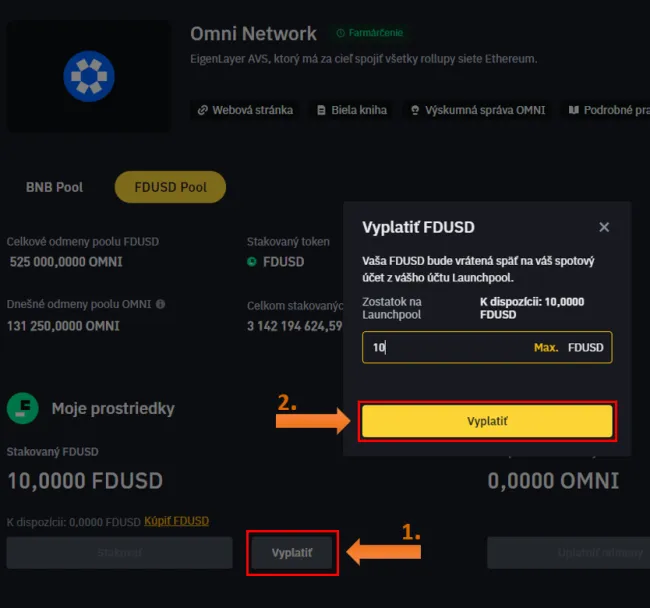Click the green FDUSD token icon
650x608 pixels.
click(252, 262)
